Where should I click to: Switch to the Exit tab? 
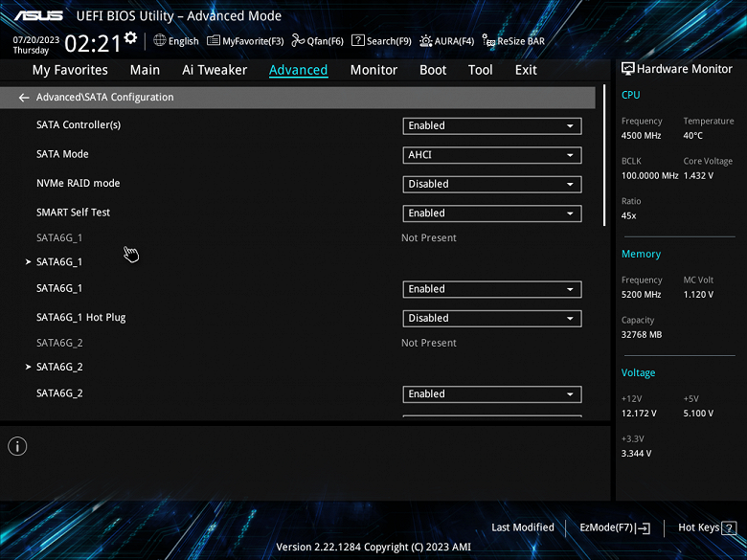526,70
